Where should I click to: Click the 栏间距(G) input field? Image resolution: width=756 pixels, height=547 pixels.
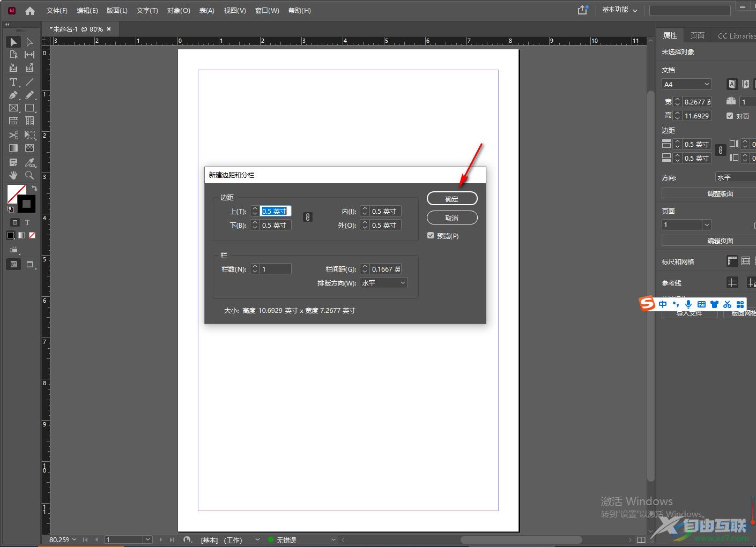pyautogui.click(x=386, y=269)
